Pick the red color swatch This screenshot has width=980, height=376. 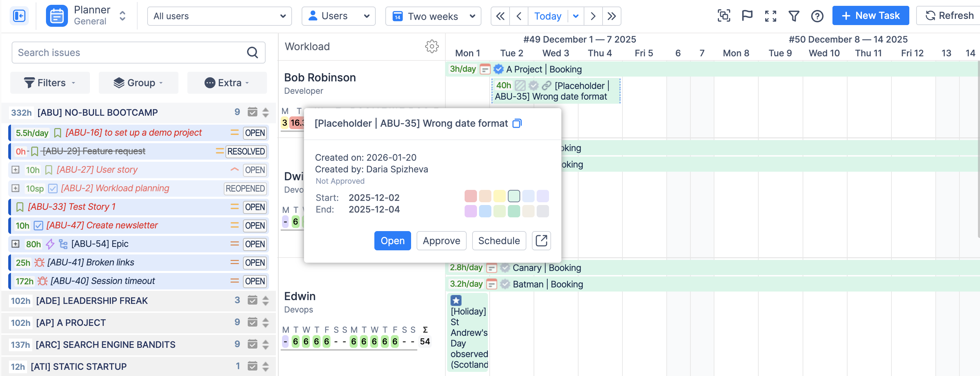point(470,196)
